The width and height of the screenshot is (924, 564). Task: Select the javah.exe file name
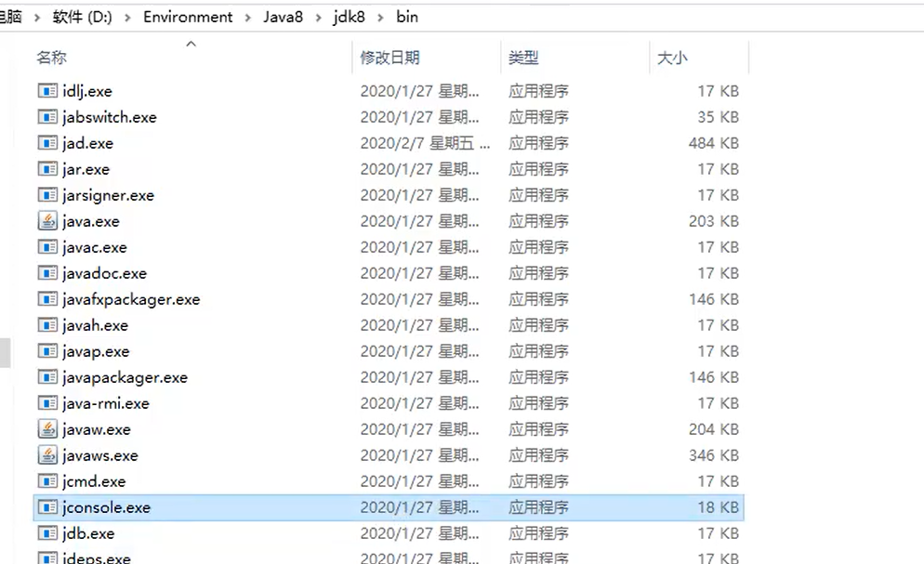pyautogui.click(x=96, y=325)
